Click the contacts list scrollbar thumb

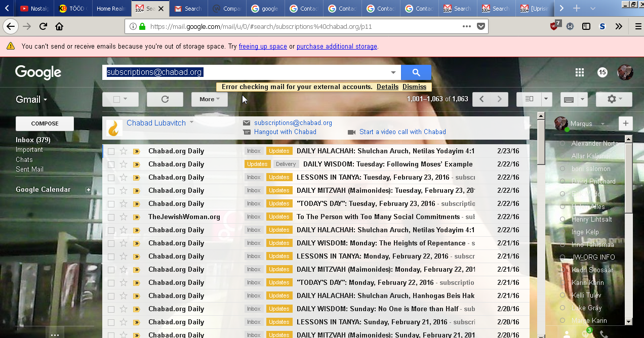pos(628,177)
